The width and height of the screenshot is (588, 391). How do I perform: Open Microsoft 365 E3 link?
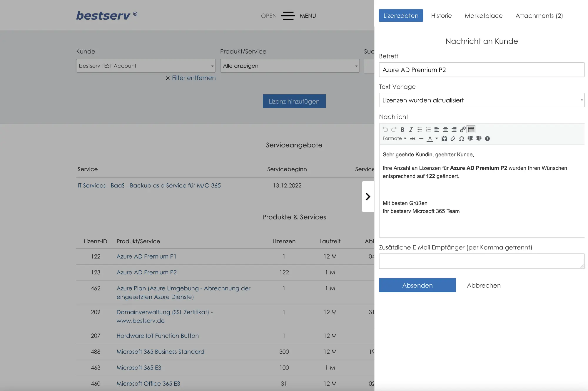[139, 367]
